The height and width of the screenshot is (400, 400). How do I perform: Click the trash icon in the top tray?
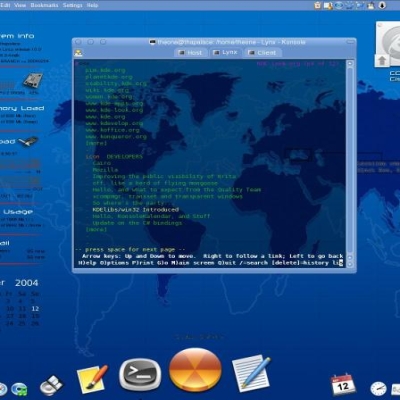click(317, 5)
